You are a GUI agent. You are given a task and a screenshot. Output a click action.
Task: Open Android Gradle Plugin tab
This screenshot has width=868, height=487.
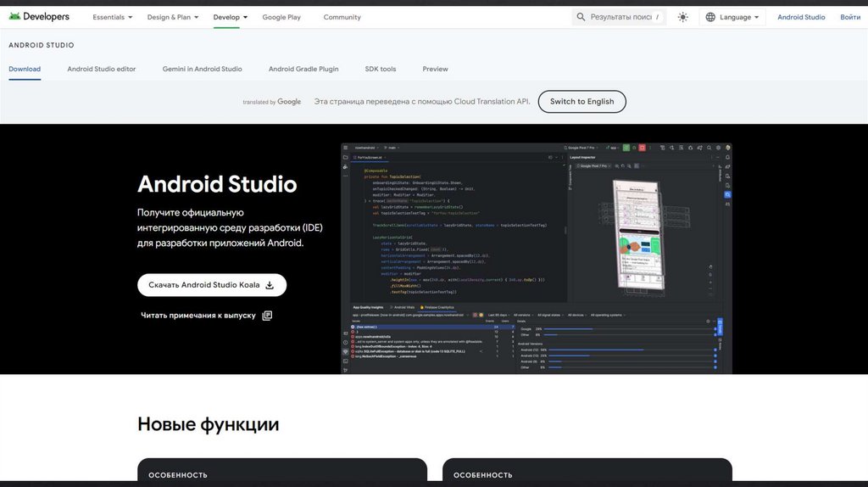[303, 70]
